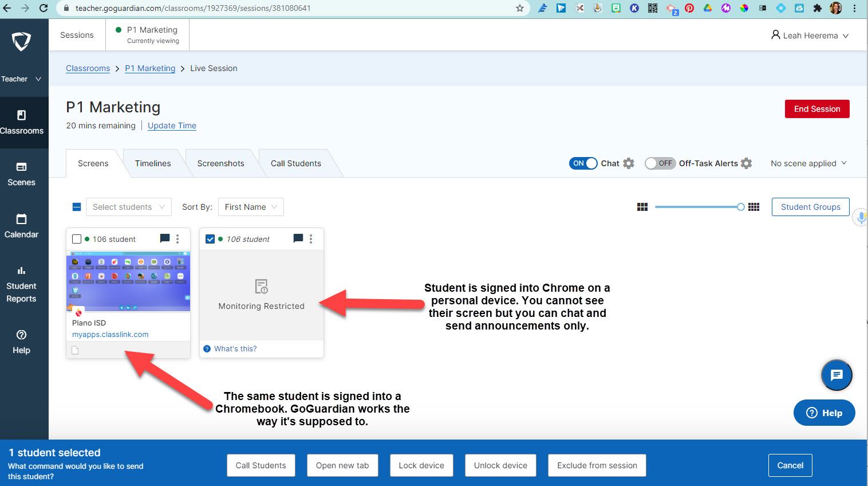Viewport: 868px width, 486px height.
Task: Open three-dot menu on Plano ISD card
Action: point(177,239)
